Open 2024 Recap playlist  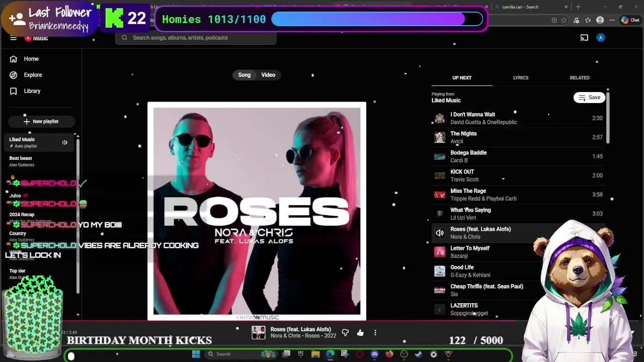click(x=22, y=215)
